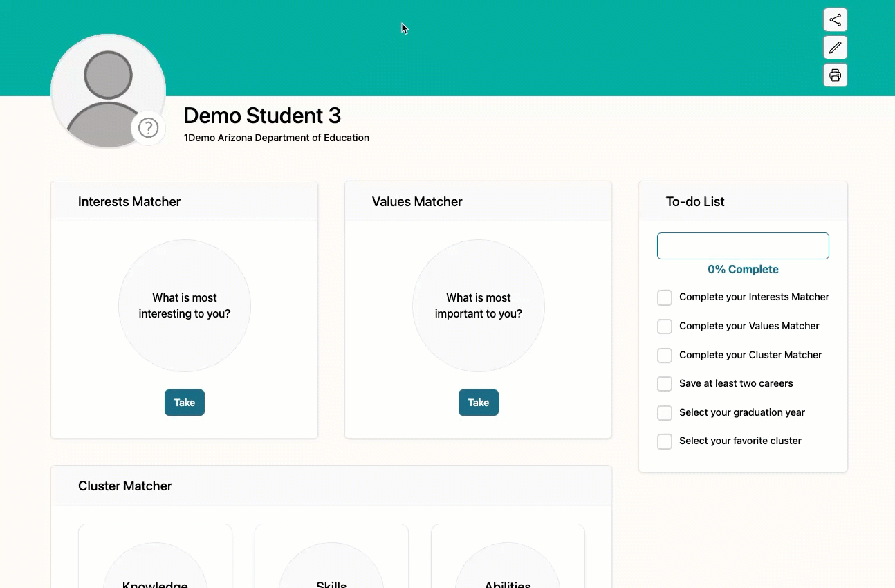
Task: Check Select your favorite cluster box
Action: (665, 441)
